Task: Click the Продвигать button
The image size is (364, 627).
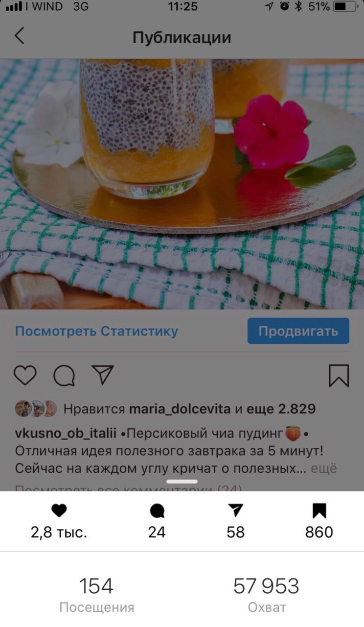Action: (298, 331)
